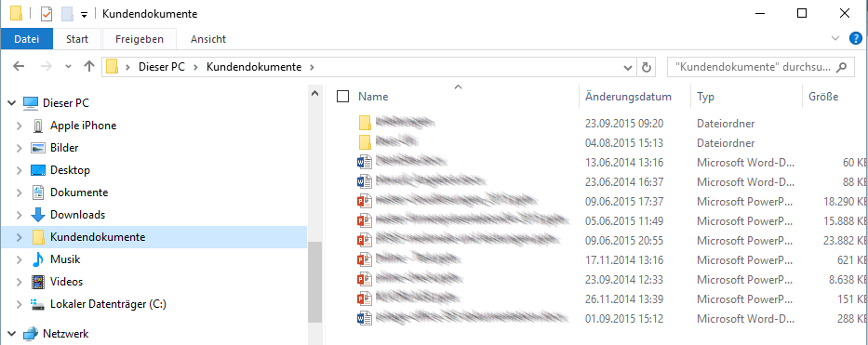Sort by the Typ column header
The image size is (868, 345).
click(706, 97)
